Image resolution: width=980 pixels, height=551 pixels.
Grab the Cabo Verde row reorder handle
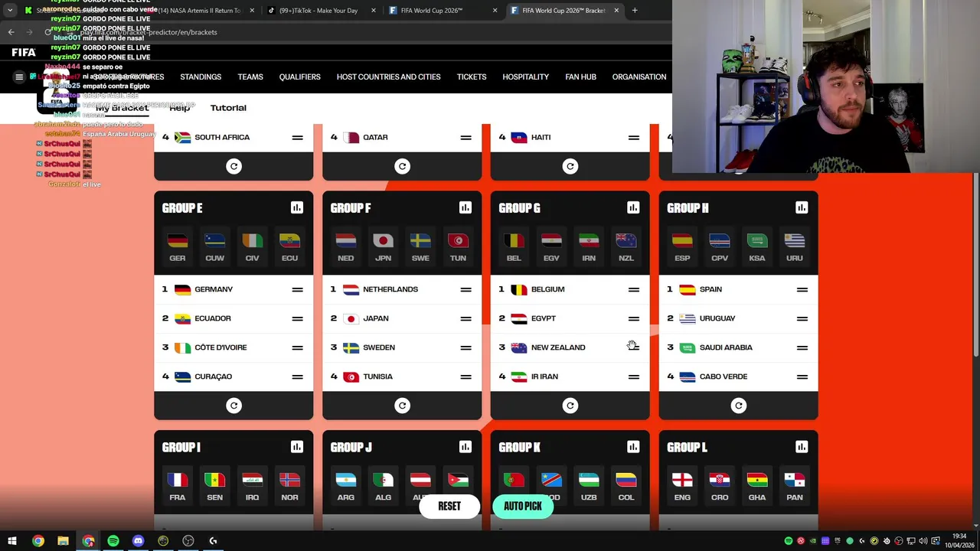coord(802,377)
